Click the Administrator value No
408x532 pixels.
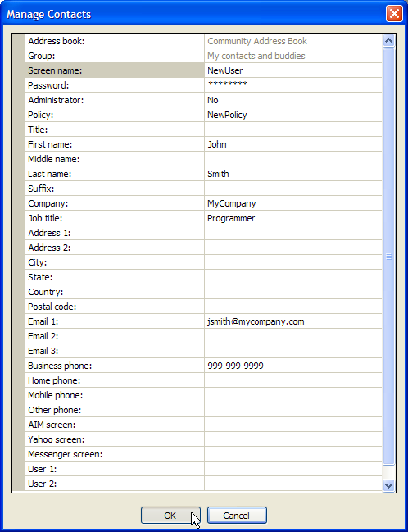(293, 100)
